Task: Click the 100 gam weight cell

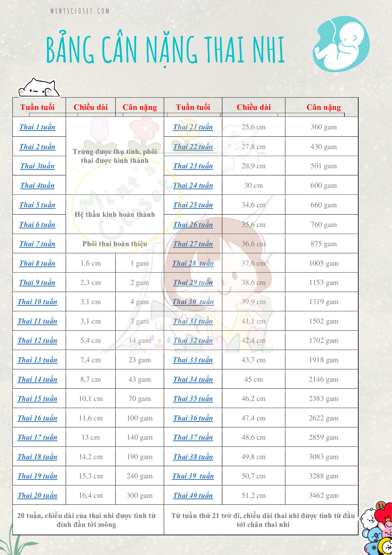Action: 140,418
